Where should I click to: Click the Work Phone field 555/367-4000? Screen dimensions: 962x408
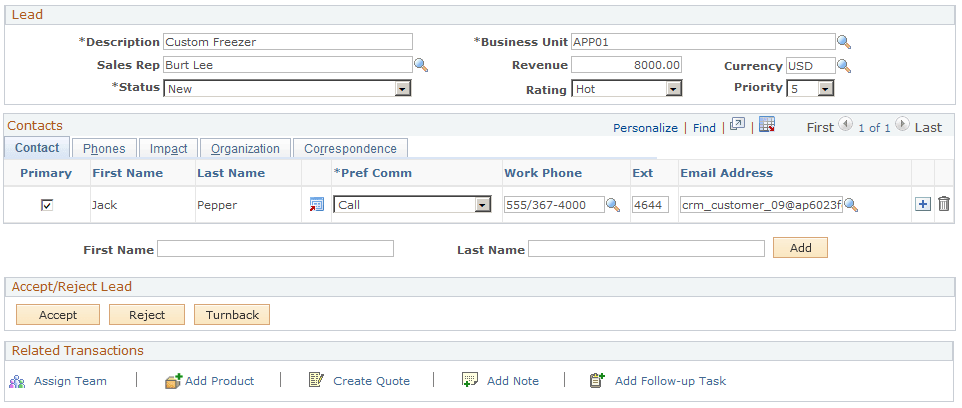(x=554, y=205)
